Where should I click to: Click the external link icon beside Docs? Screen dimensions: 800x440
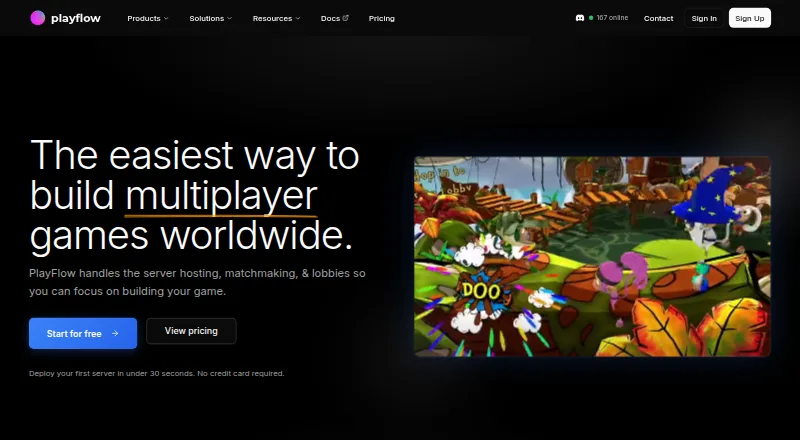point(345,17)
